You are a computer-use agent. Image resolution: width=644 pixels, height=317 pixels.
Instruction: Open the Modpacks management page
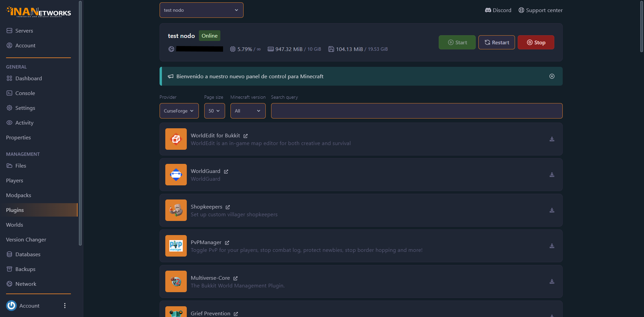[x=18, y=195]
